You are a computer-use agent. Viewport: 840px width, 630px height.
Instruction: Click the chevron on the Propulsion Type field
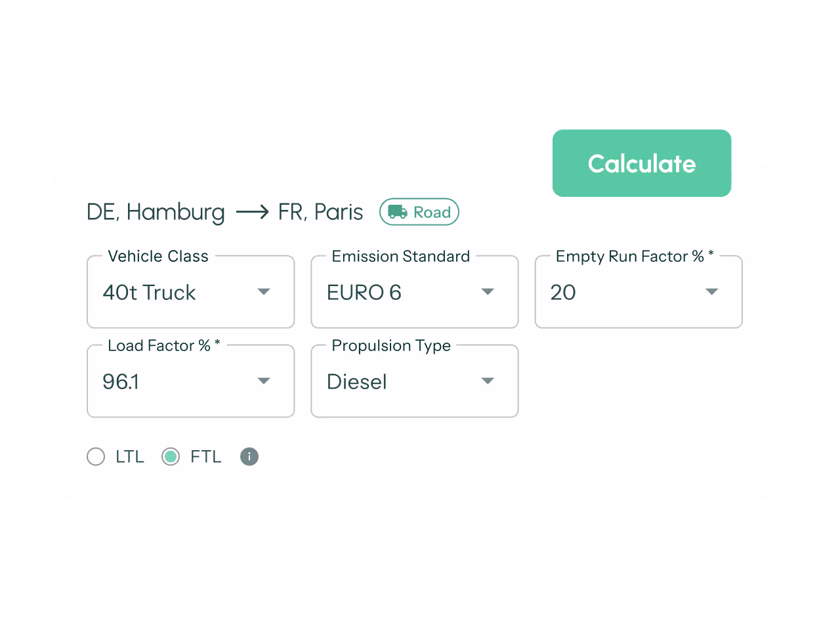point(488,381)
